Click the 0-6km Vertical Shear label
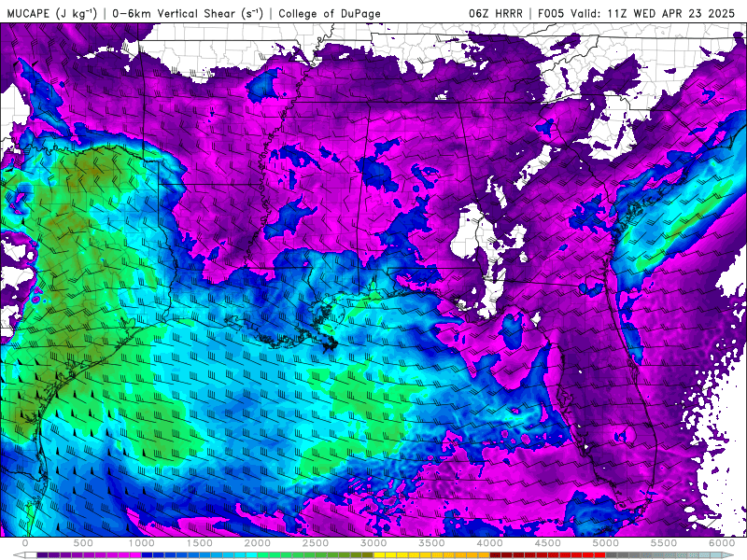 (188, 13)
